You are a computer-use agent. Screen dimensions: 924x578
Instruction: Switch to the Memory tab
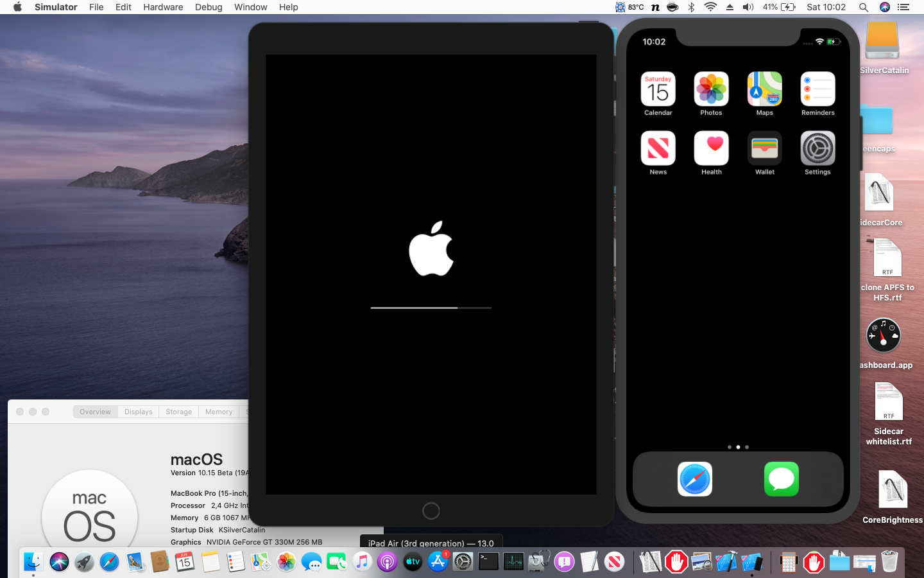coord(219,412)
